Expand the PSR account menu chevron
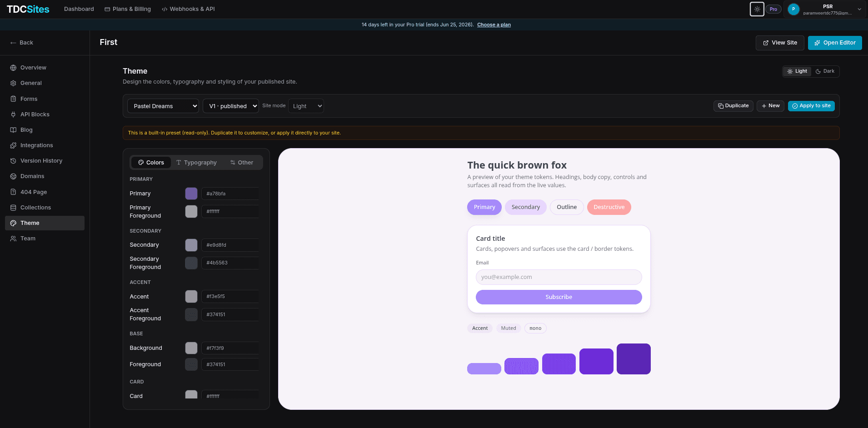This screenshot has height=428, width=868. tap(859, 9)
